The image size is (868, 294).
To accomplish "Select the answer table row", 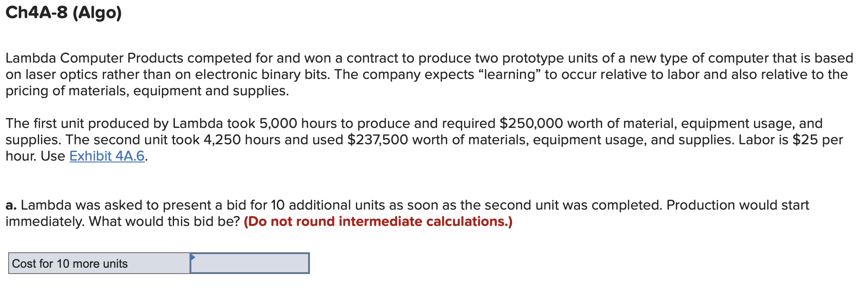I will [x=159, y=263].
